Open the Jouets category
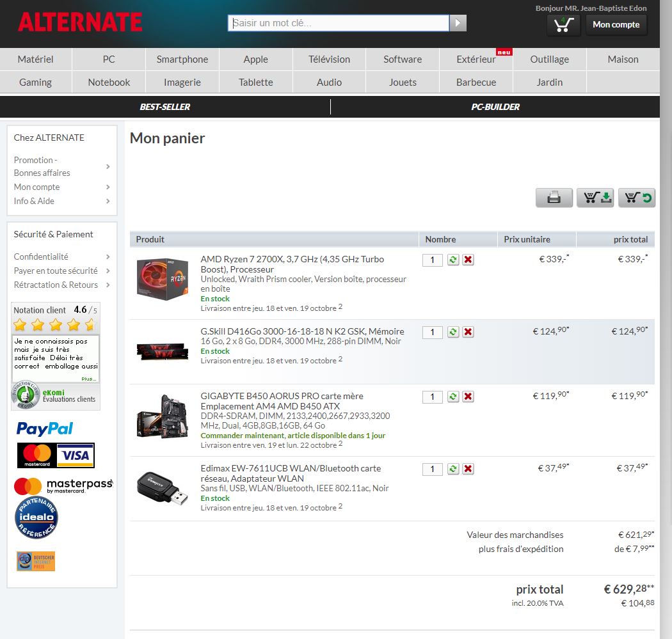Image resolution: width=672 pixels, height=639 pixels. click(x=403, y=83)
